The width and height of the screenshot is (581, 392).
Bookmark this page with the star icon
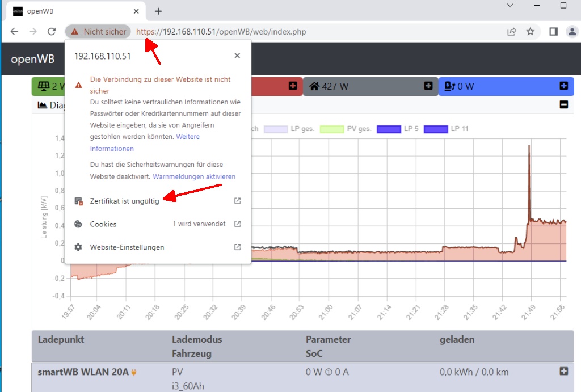(530, 32)
